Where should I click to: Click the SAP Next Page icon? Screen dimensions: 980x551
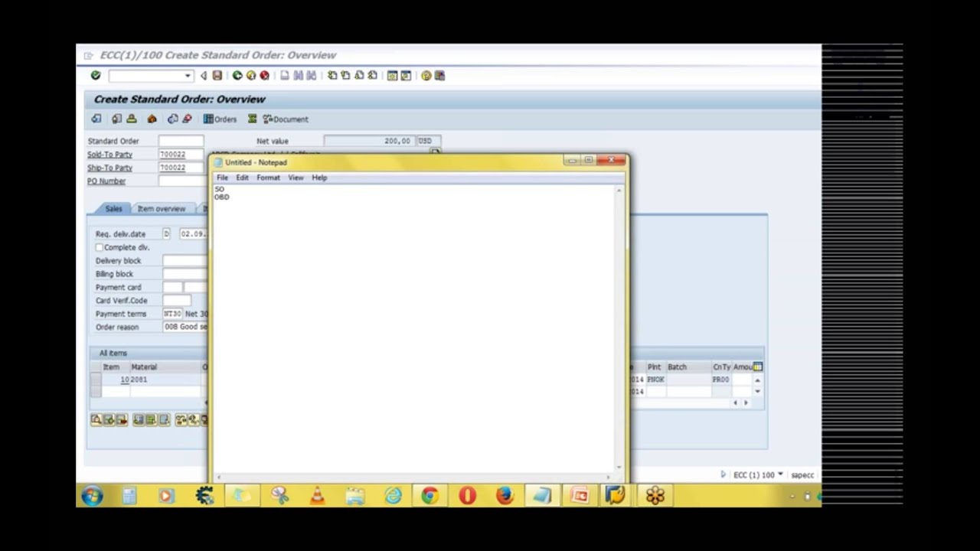tap(359, 76)
